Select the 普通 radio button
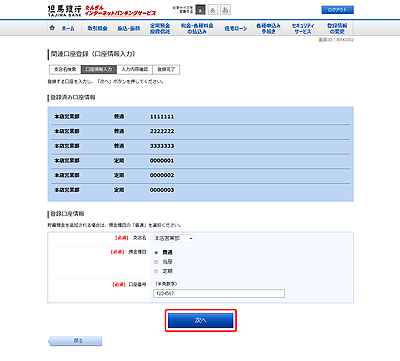Viewport: 400px width, 361px height. click(156, 253)
